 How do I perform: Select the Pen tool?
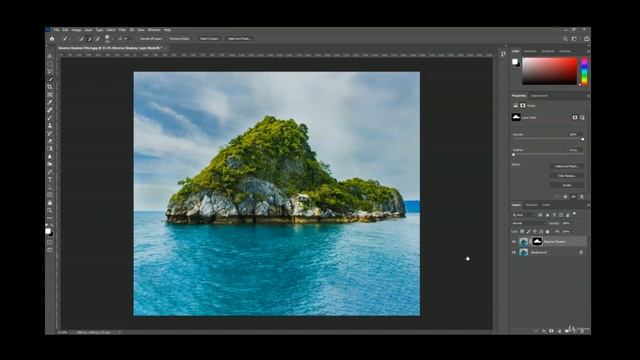point(51,172)
